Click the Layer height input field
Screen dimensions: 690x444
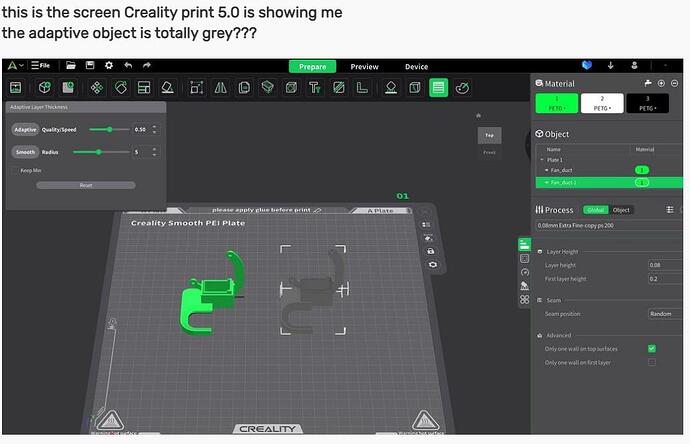point(665,265)
